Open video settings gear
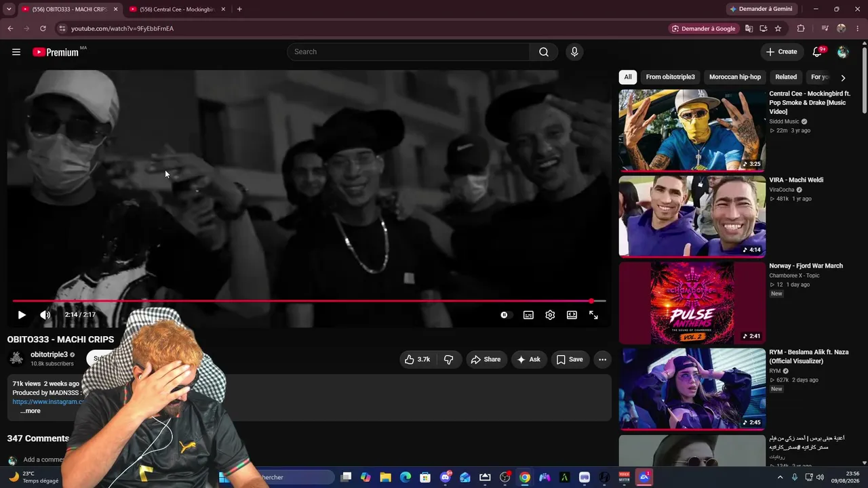This screenshot has height=488, width=868. tap(550, 315)
